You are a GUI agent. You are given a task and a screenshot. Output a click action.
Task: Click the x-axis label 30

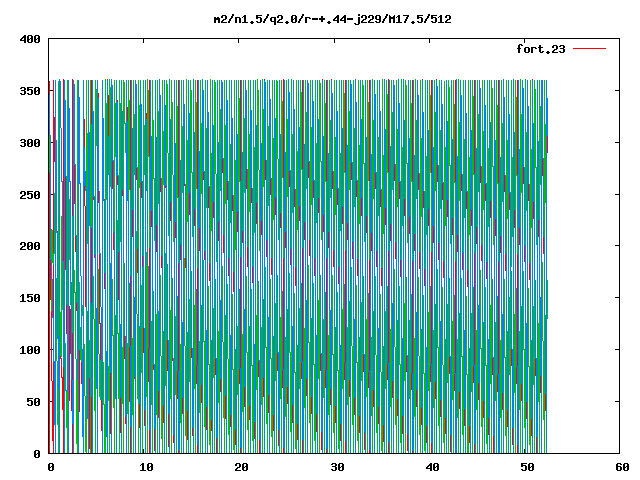click(x=337, y=467)
